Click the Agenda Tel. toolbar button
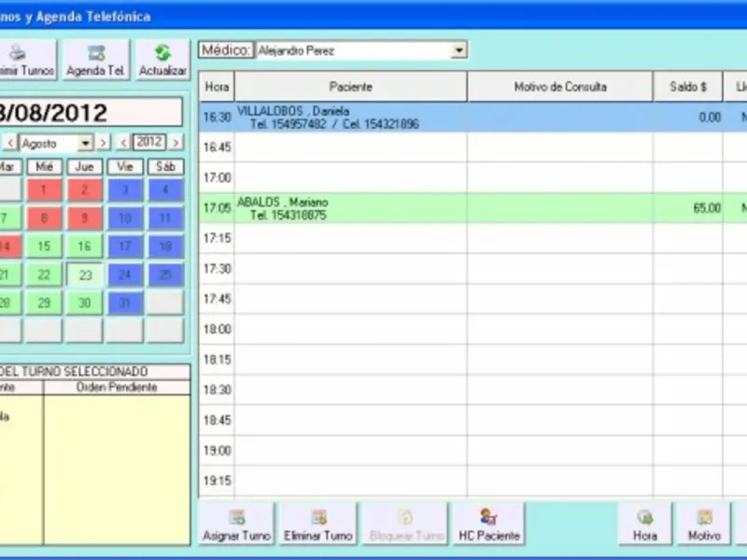 pos(96,60)
